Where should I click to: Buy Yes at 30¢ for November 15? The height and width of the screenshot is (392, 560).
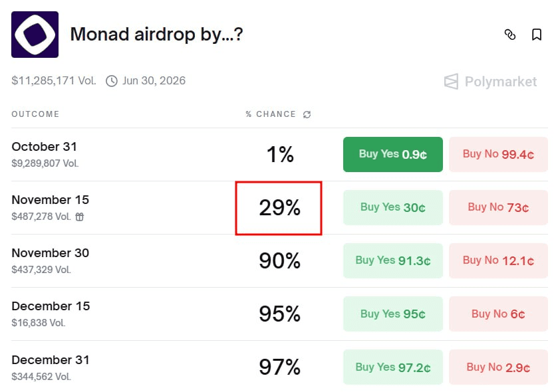(x=392, y=207)
